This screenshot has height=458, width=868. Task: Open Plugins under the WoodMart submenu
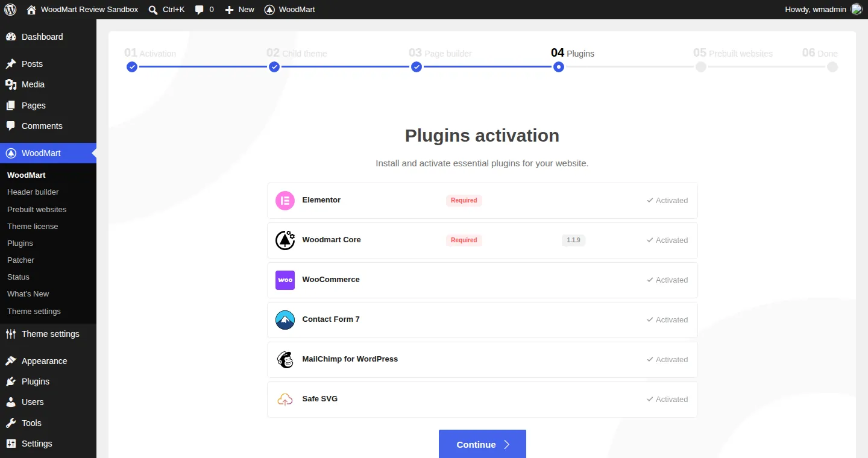[x=20, y=243]
